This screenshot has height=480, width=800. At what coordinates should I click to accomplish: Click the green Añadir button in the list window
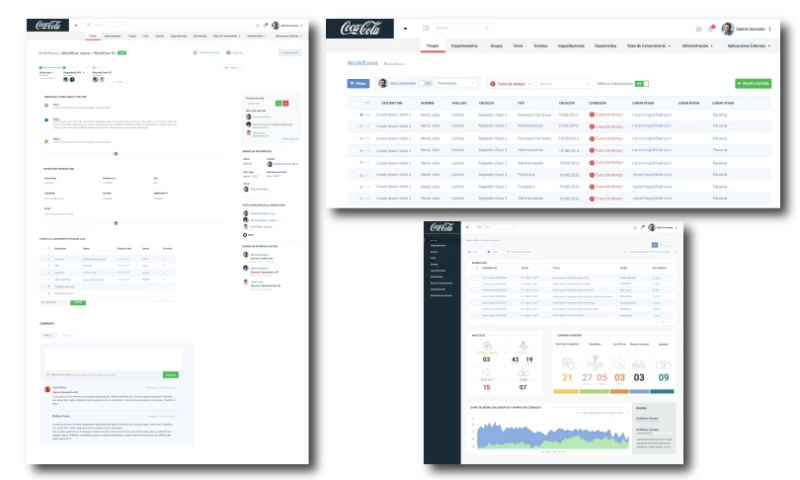tap(753, 83)
